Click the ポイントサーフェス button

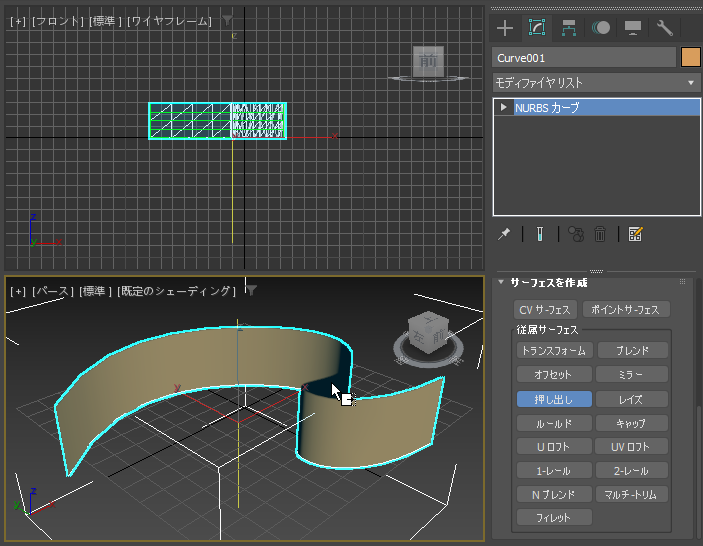click(x=626, y=309)
